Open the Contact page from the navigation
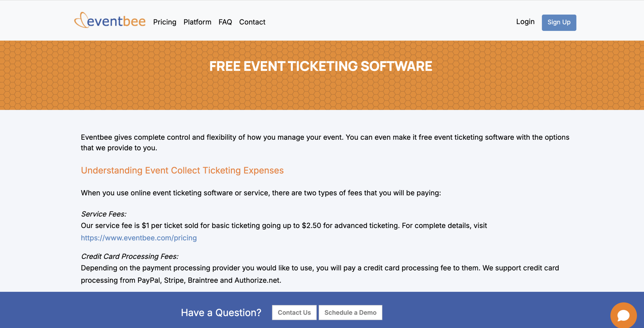 (252, 22)
